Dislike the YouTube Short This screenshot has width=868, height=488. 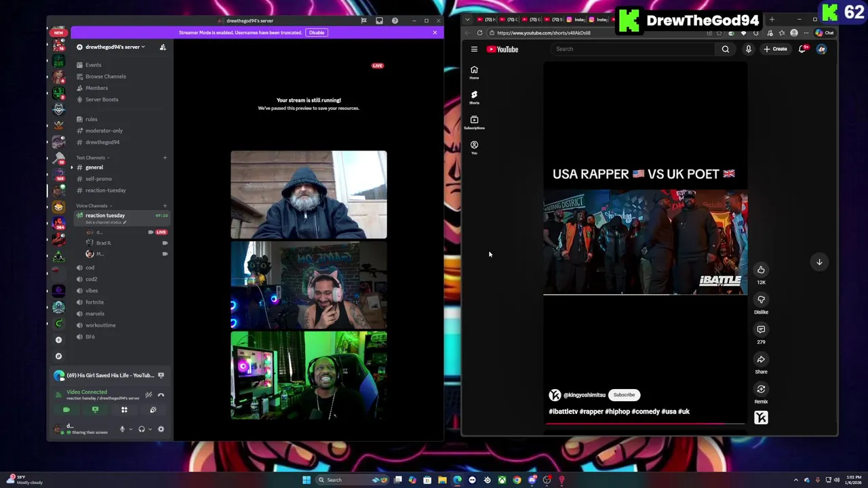pyautogui.click(x=761, y=300)
